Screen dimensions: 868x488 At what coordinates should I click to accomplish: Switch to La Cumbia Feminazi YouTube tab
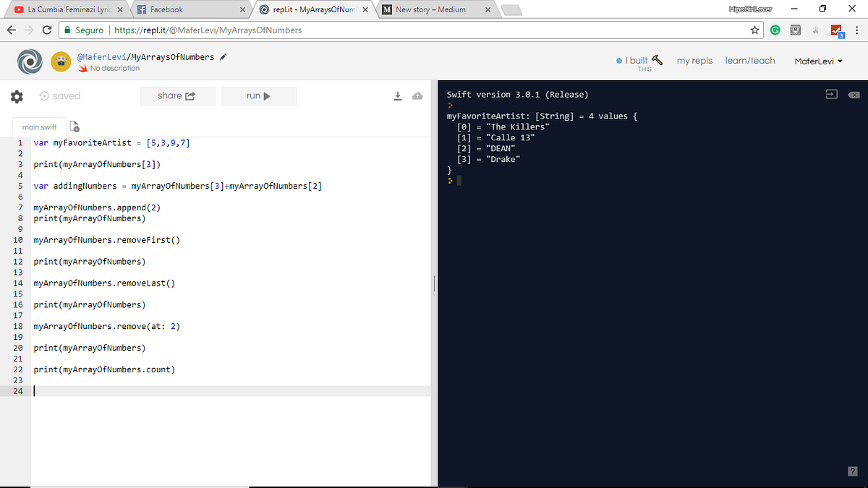[69, 10]
